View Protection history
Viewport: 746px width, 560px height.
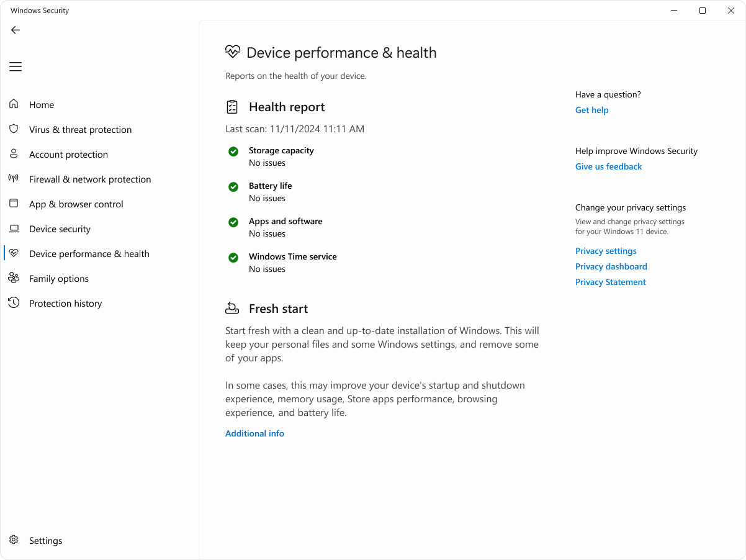[x=66, y=303]
